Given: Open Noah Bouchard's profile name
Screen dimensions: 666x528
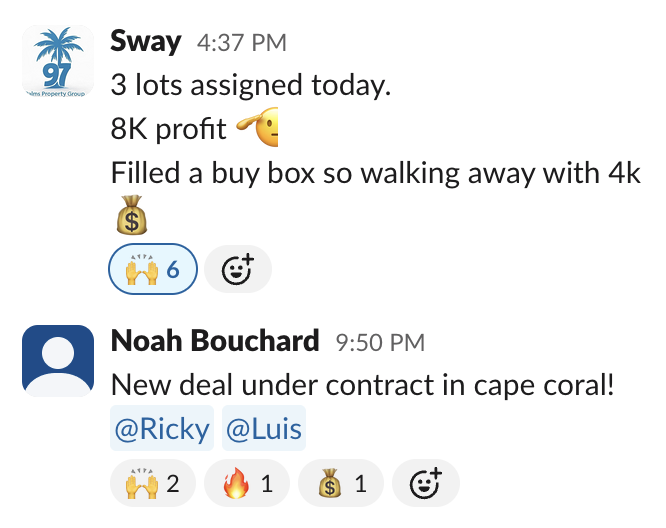Looking at the screenshot, I should (x=215, y=341).
